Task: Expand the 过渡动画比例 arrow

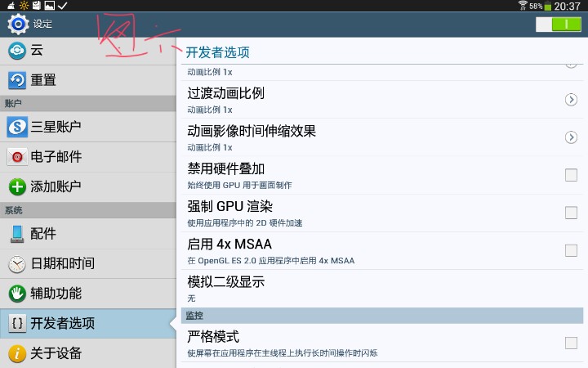Action: point(571,100)
